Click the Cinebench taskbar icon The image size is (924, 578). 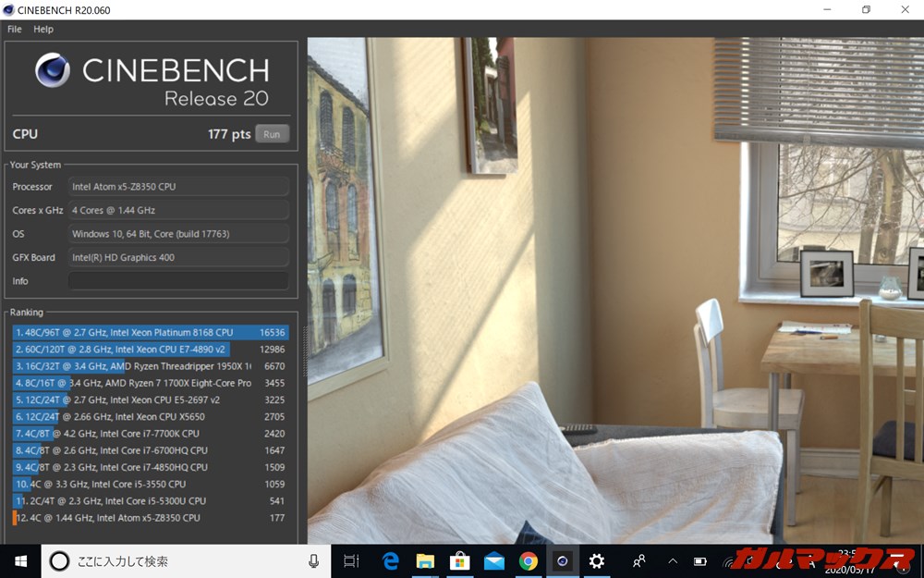point(562,560)
